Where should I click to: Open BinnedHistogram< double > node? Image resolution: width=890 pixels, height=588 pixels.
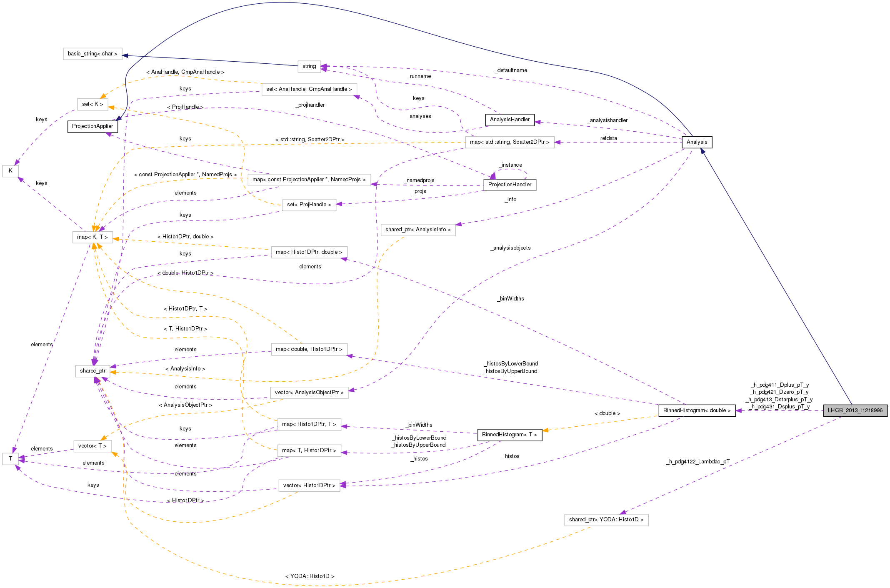(x=697, y=410)
